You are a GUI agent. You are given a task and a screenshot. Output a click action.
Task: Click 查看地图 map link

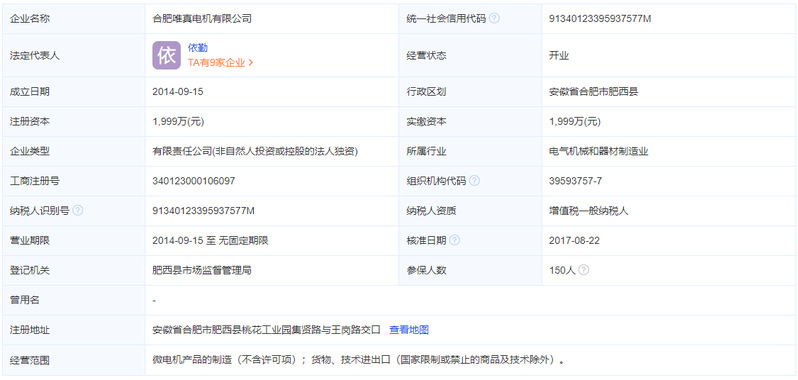click(x=409, y=330)
